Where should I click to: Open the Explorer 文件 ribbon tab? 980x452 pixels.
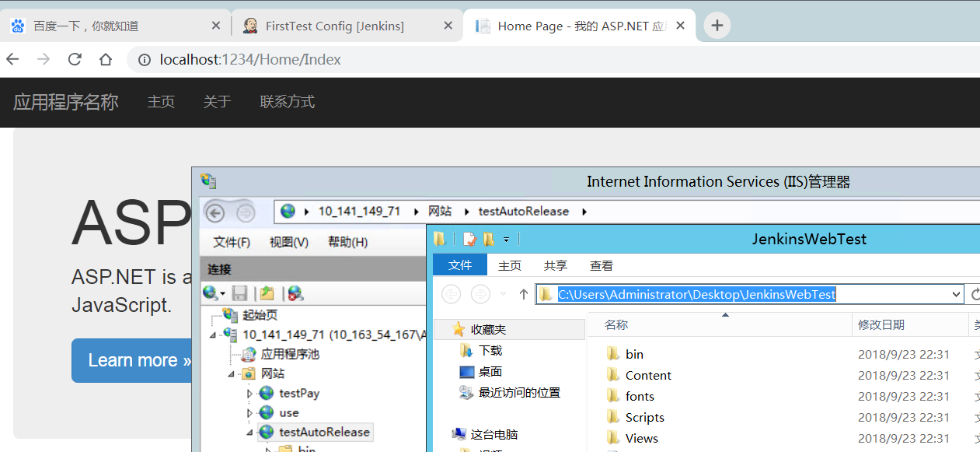pos(460,265)
